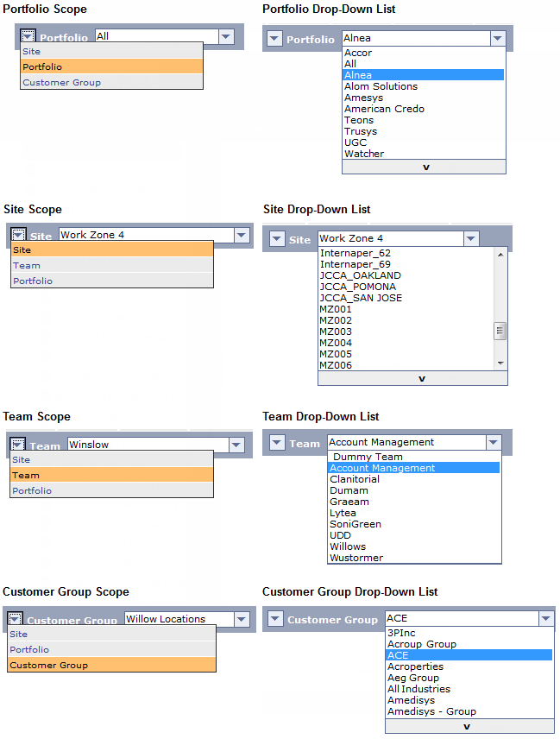This screenshot has width=560, height=739.
Task: Select Dummy Team in team list
Action: tap(414, 457)
